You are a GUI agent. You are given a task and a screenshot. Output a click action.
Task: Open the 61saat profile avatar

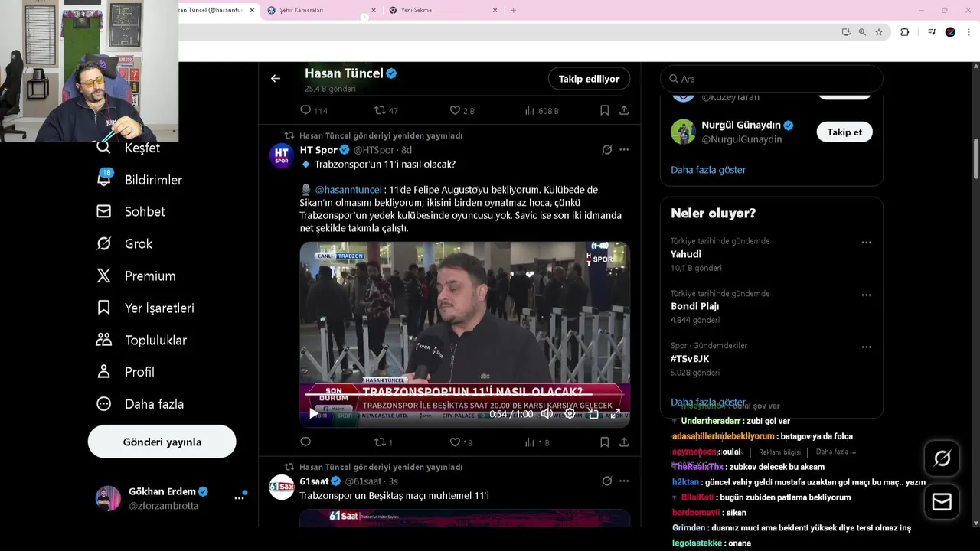click(282, 487)
